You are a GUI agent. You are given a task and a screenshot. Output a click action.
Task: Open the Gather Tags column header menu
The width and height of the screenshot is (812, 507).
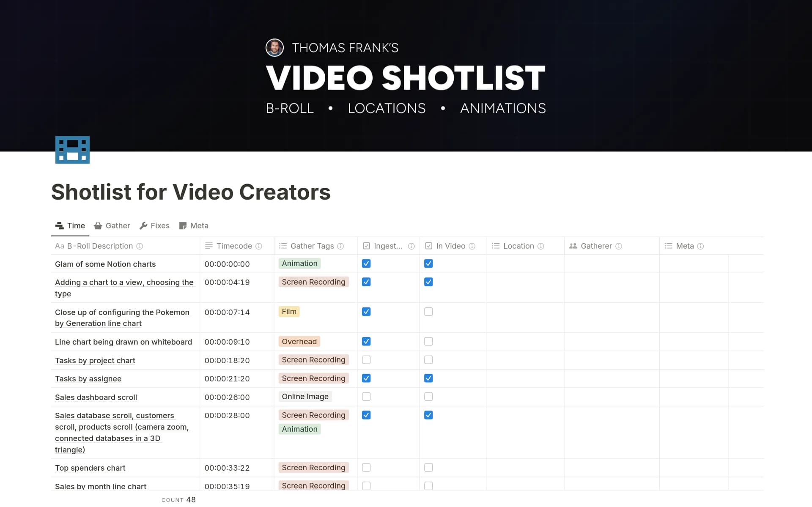click(x=312, y=246)
